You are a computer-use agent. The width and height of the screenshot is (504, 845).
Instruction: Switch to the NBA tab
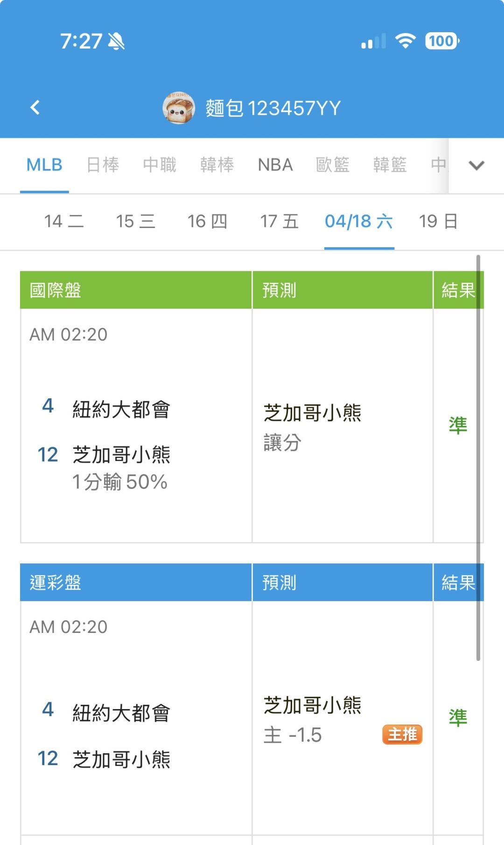pyautogui.click(x=275, y=165)
